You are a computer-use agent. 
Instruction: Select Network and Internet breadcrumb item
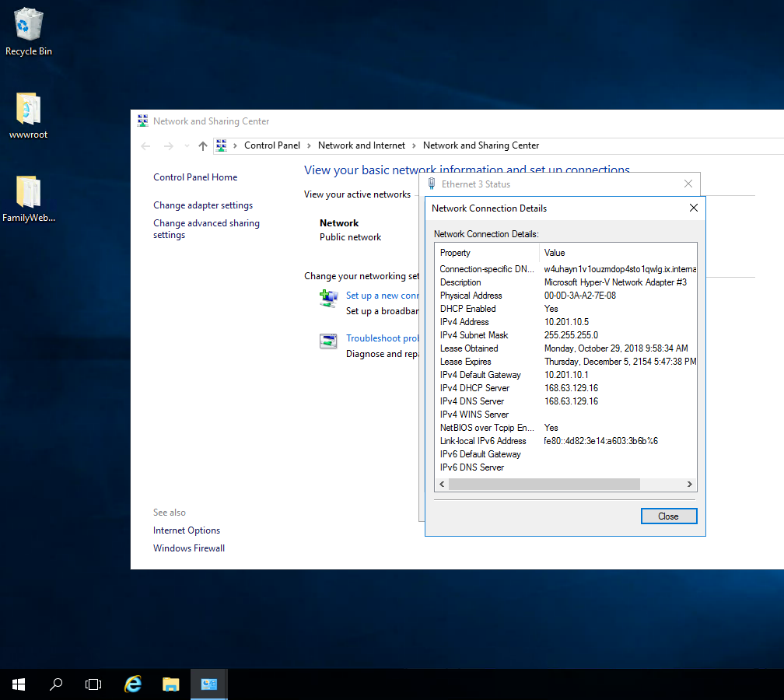361,145
